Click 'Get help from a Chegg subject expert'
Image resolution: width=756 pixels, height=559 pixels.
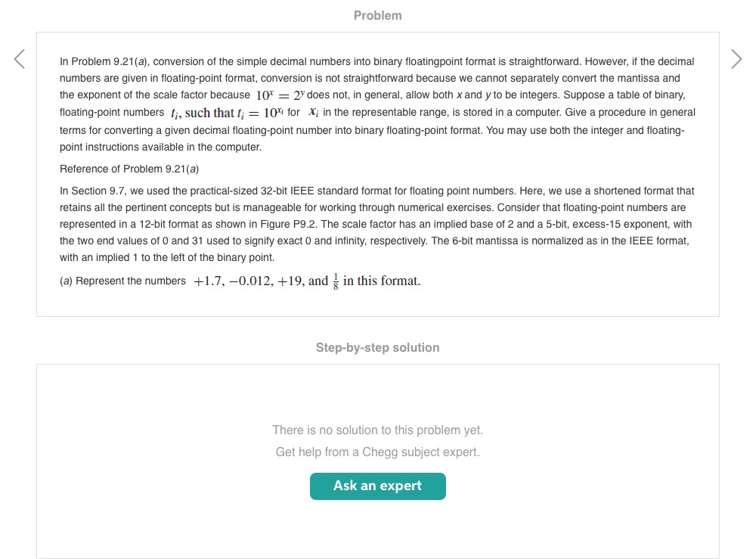click(377, 452)
